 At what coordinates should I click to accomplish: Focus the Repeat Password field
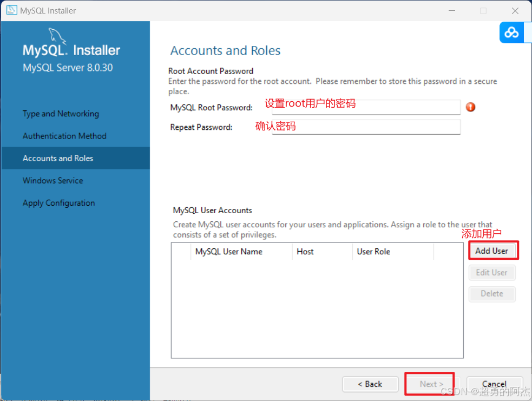click(x=366, y=127)
